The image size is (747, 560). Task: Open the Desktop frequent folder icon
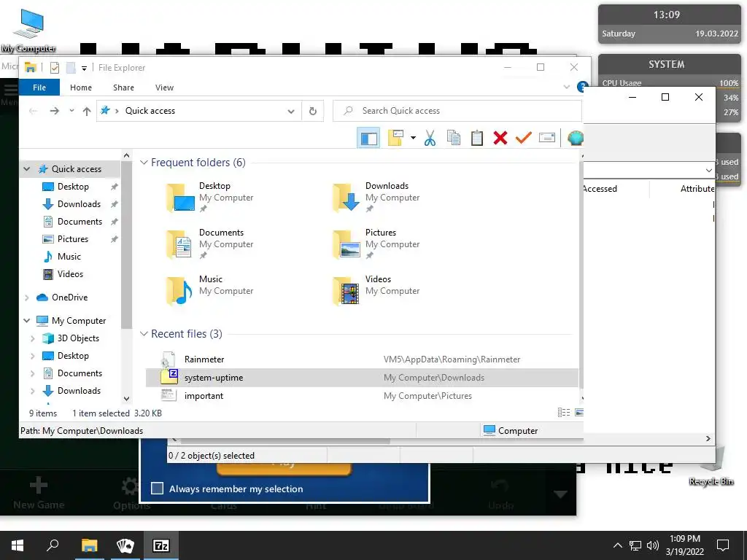[180, 197]
